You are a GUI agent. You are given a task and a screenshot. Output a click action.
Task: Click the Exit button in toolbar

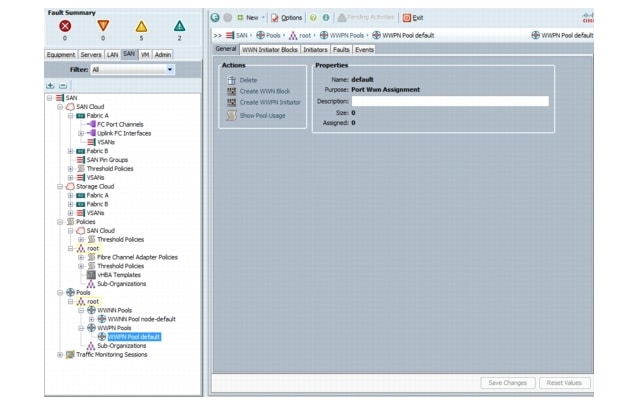point(413,18)
